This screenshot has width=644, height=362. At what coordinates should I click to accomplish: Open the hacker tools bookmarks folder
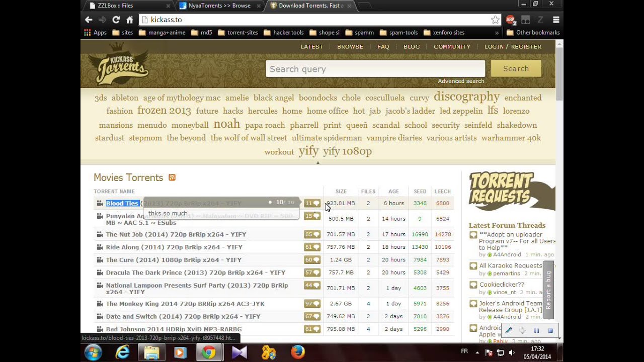(x=283, y=33)
